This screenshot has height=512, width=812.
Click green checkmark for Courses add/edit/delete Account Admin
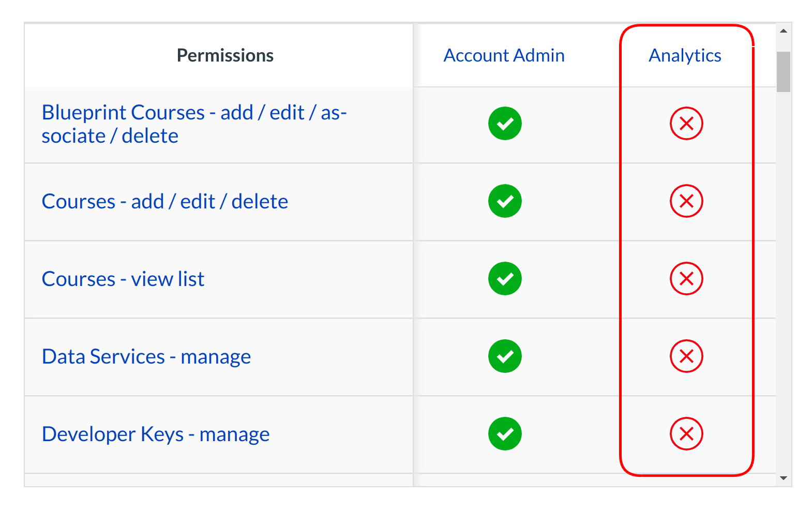[505, 201]
